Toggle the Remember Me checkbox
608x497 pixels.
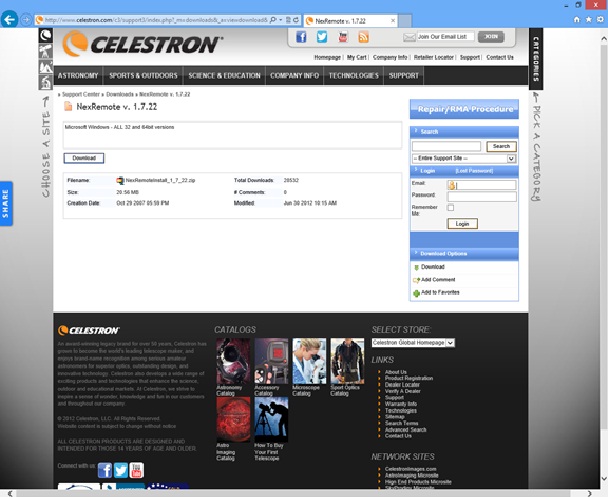(x=451, y=207)
